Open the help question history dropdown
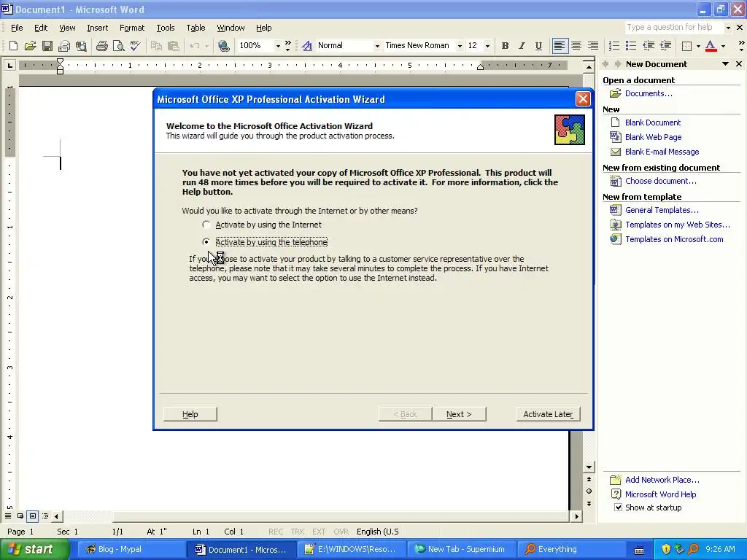The height and width of the screenshot is (560, 747). [727, 28]
